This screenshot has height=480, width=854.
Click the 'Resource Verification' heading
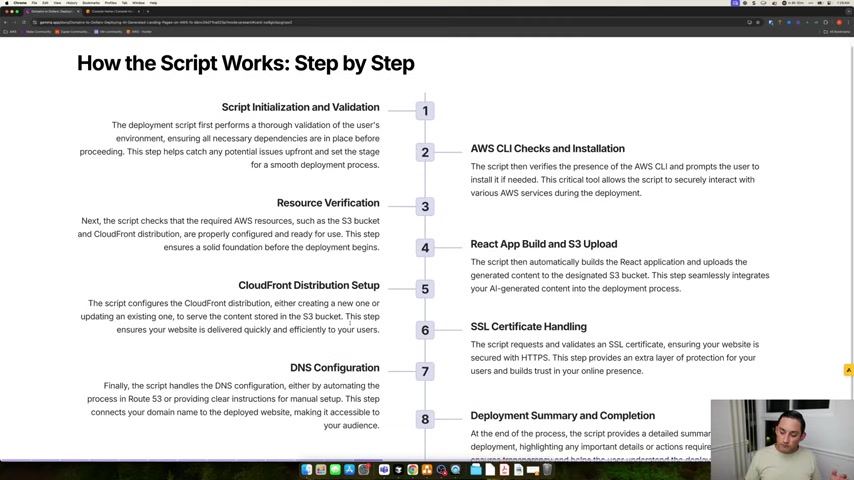tap(328, 203)
